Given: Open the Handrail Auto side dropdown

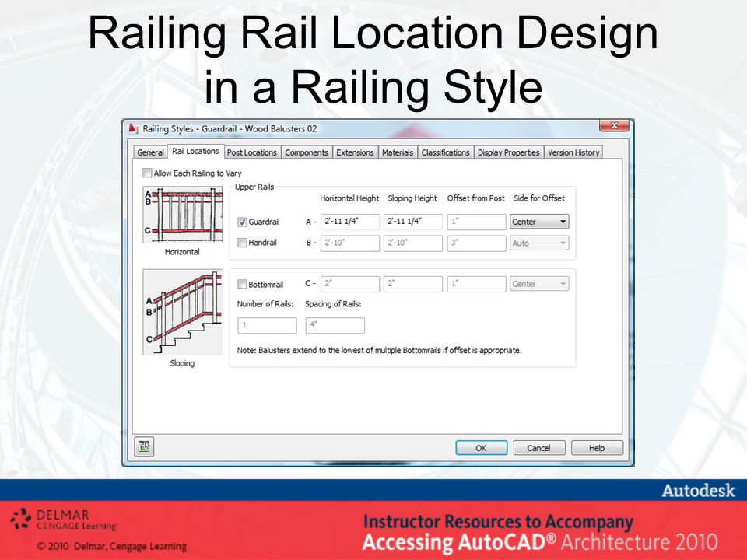Looking at the screenshot, I should tap(539, 243).
